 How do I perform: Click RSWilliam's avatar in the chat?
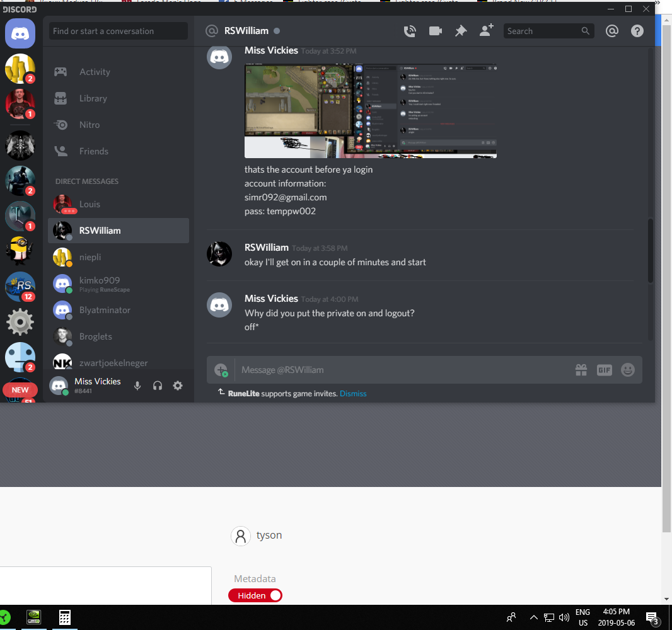[219, 254]
